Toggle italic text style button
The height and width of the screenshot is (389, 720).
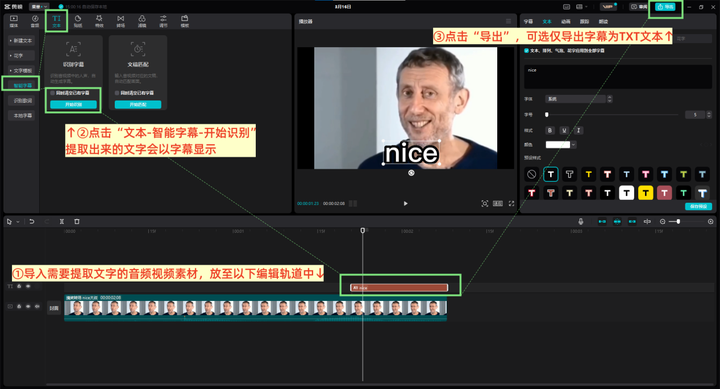click(x=579, y=130)
